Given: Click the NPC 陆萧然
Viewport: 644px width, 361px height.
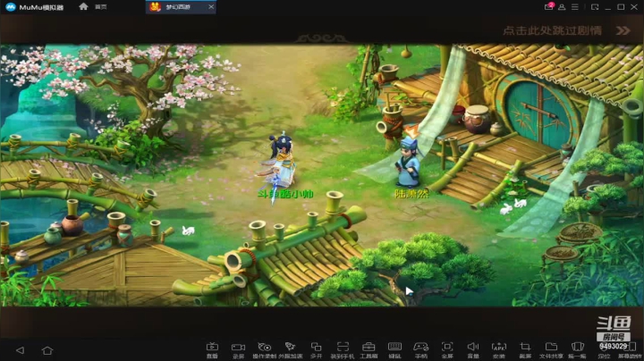Looking at the screenshot, I should [410, 164].
